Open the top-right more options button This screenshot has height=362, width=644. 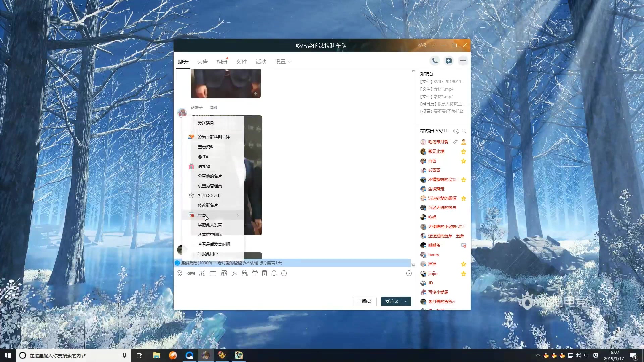pos(463,61)
